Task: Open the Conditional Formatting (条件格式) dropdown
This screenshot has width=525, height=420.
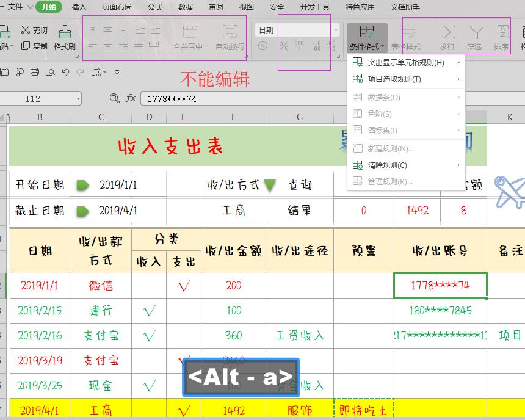Action: click(367, 37)
